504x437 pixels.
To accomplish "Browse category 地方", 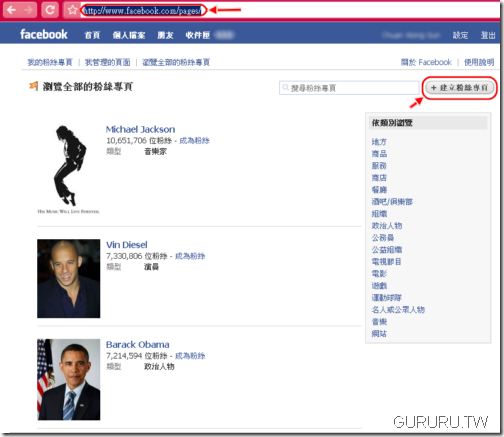I will pyautogui.click(x=379, y=142).
